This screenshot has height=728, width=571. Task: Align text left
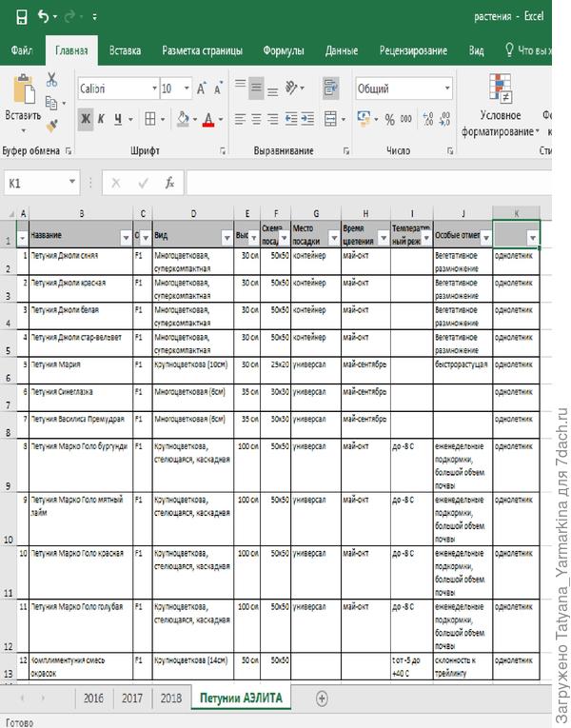240,119
